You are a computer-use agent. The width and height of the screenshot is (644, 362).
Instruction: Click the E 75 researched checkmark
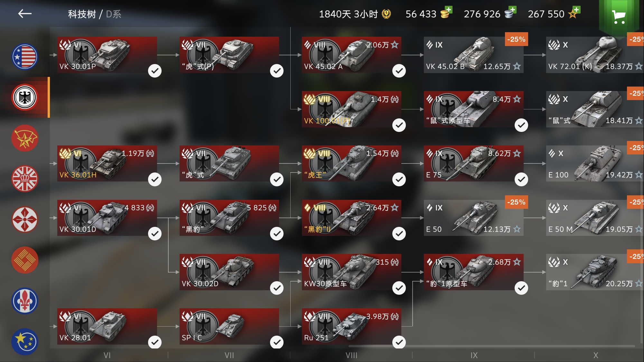(x=521, y=179)
